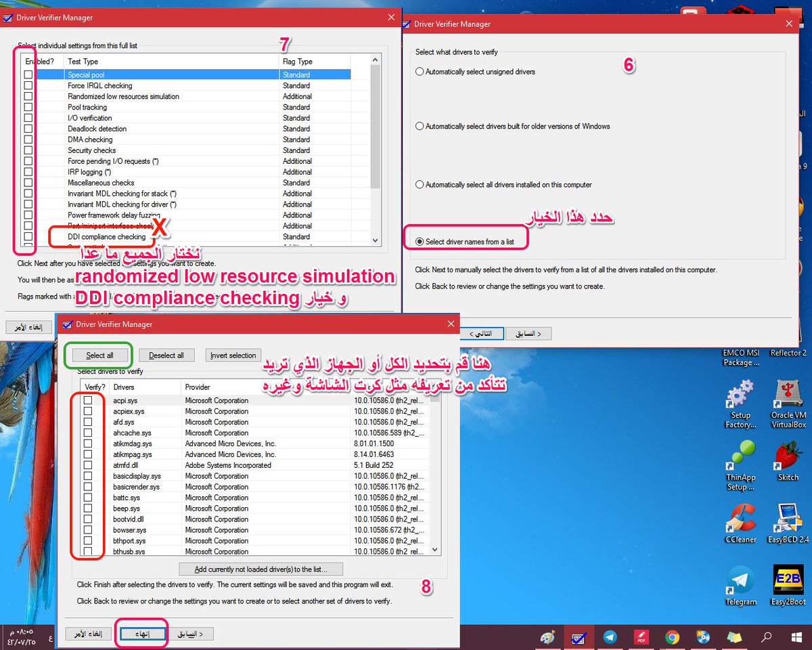Select 'Automatically select all drivers installed' option
Screen dimensions: 812x650
[420, 184]
